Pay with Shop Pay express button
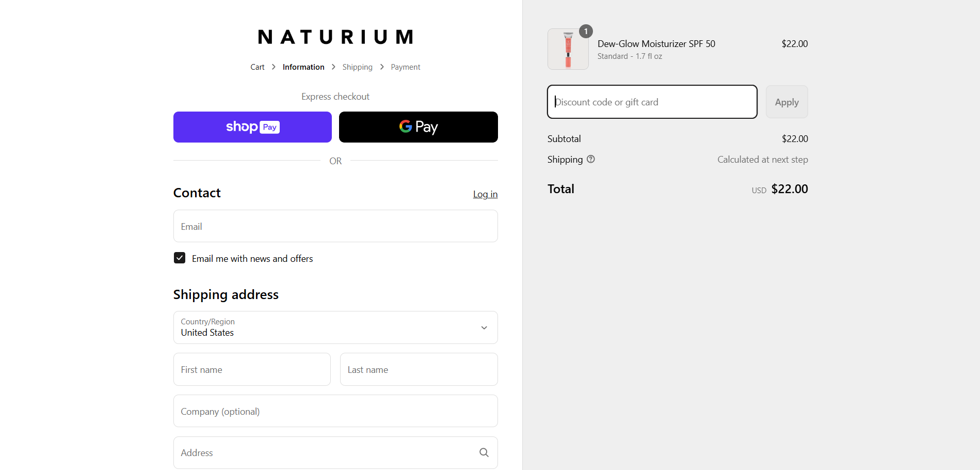The image size is (980, 470). [x=252, y=127]
